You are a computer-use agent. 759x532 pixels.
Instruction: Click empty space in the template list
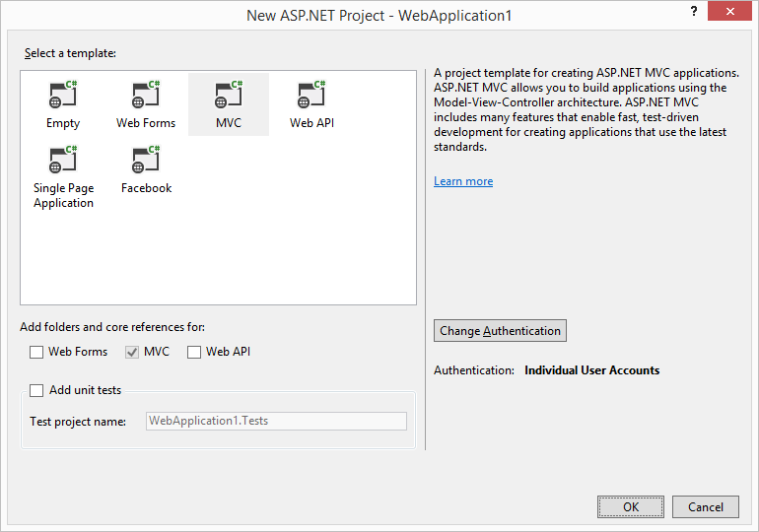pos(296,246)
